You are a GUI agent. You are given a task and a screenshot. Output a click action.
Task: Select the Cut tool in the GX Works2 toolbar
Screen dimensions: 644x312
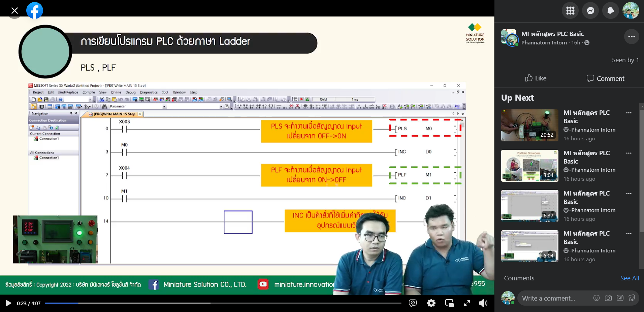point(102,99)
